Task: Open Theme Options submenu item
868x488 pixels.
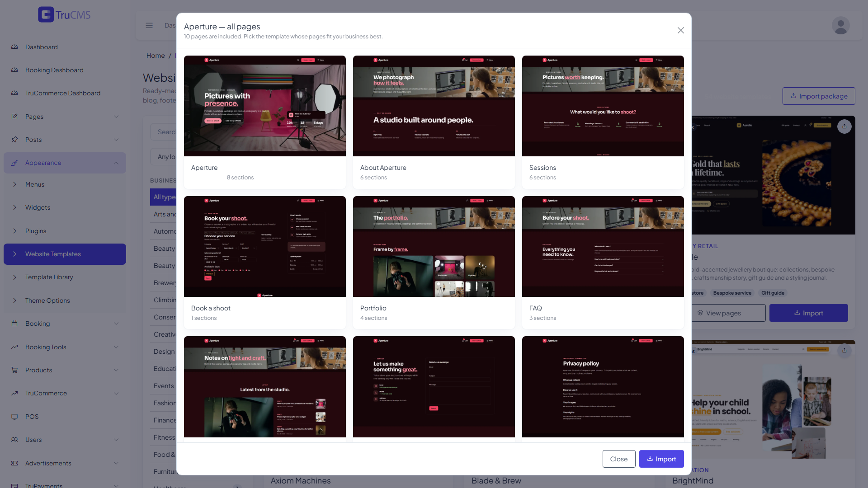Action: click(x=65, y=300)
